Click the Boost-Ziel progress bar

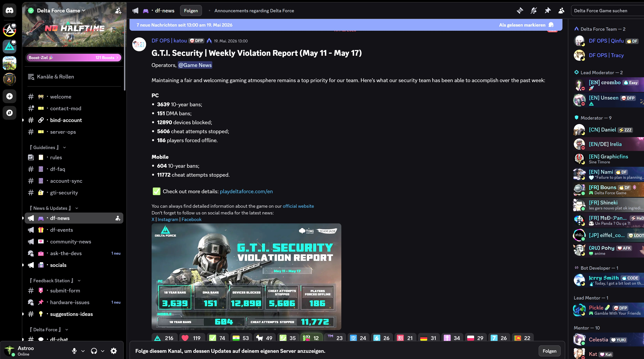click(74, 58)
